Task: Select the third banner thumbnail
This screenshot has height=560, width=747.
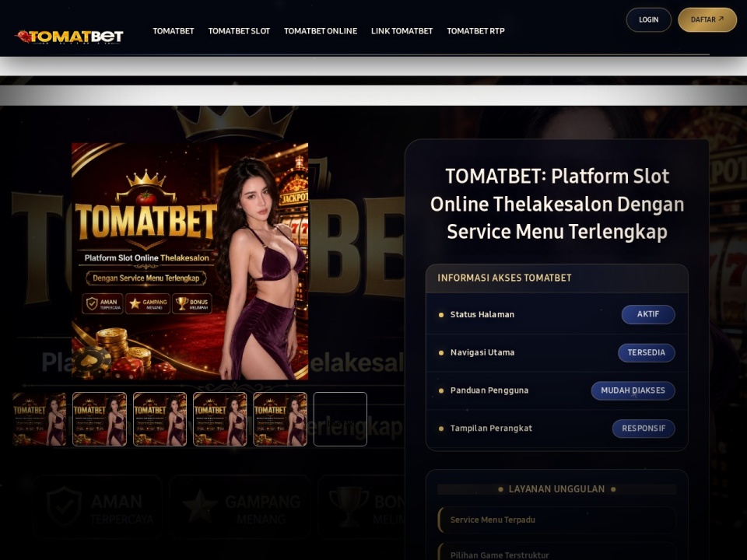Action: pyautogui.click(x=160, y=419)
